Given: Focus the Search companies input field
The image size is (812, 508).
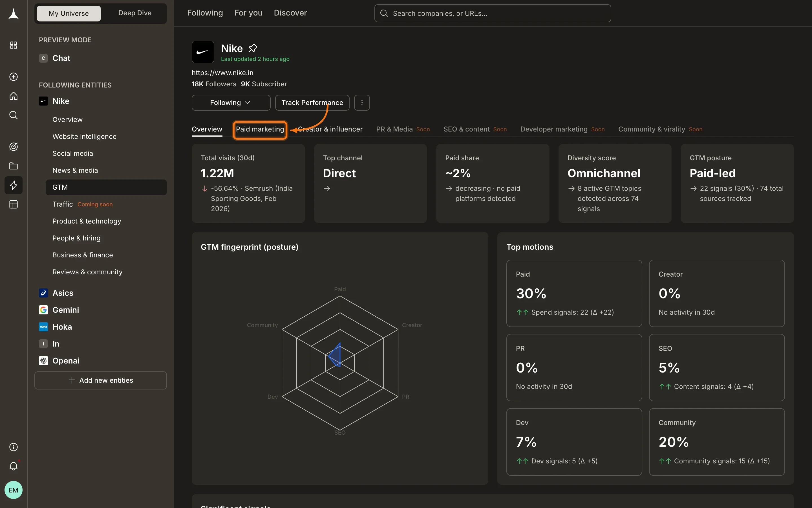Looking at the screenshot, I should [x=493, y=14].
